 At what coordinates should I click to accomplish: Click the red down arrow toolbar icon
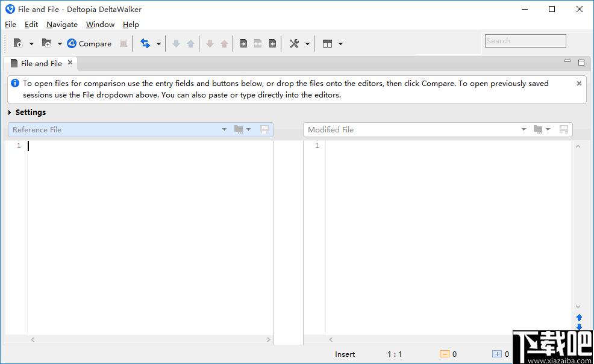tap(210, 43)
